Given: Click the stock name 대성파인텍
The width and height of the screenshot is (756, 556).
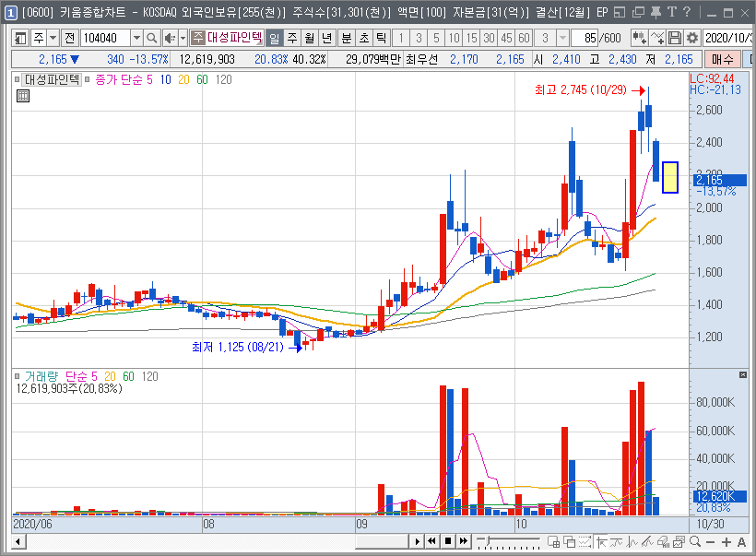Looking at the screenshot, I should (235, 37).
